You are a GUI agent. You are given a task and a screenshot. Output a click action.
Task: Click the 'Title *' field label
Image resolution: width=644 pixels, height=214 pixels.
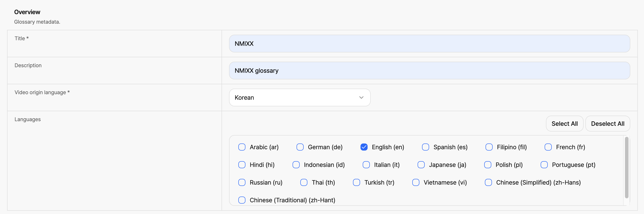[x=21, y=38]
